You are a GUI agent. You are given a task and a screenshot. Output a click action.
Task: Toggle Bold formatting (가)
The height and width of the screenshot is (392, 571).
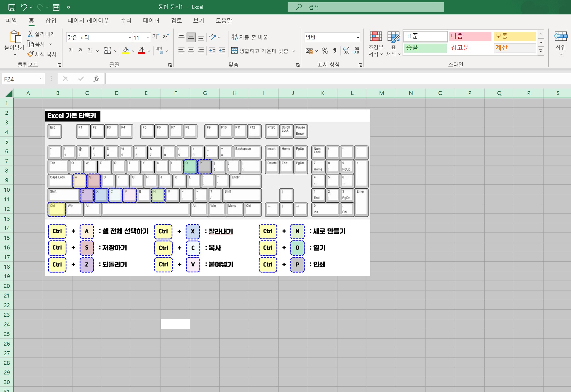pyautogui.click(x=71, y=50)
